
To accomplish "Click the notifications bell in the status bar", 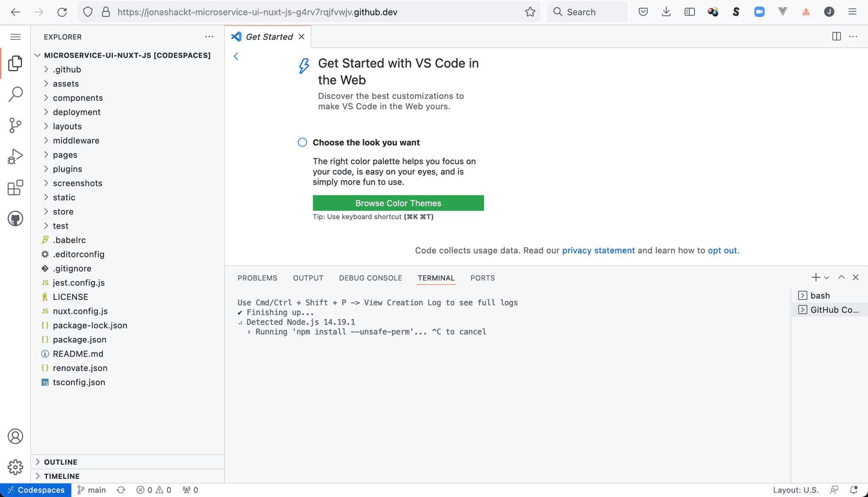I will point(854,490).
